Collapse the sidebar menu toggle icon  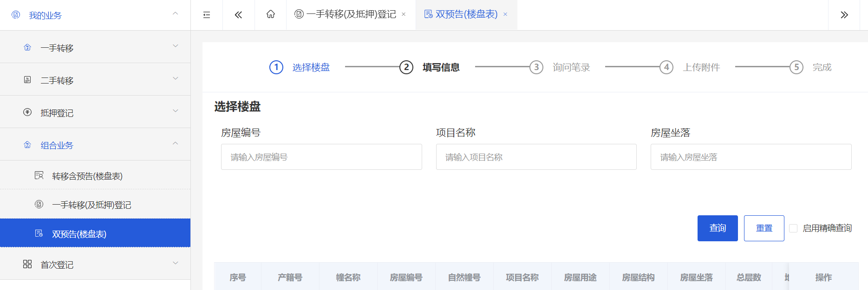pos(207,15)
